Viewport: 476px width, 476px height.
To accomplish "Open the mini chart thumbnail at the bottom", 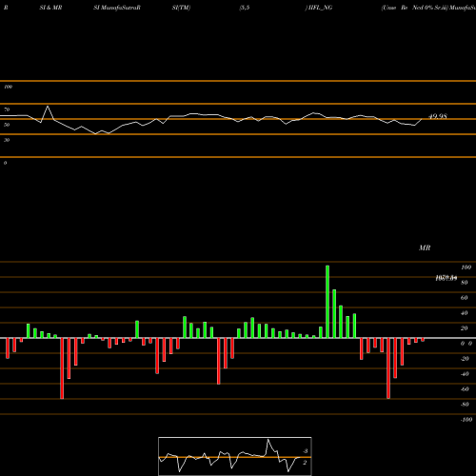I will (235, 456).
